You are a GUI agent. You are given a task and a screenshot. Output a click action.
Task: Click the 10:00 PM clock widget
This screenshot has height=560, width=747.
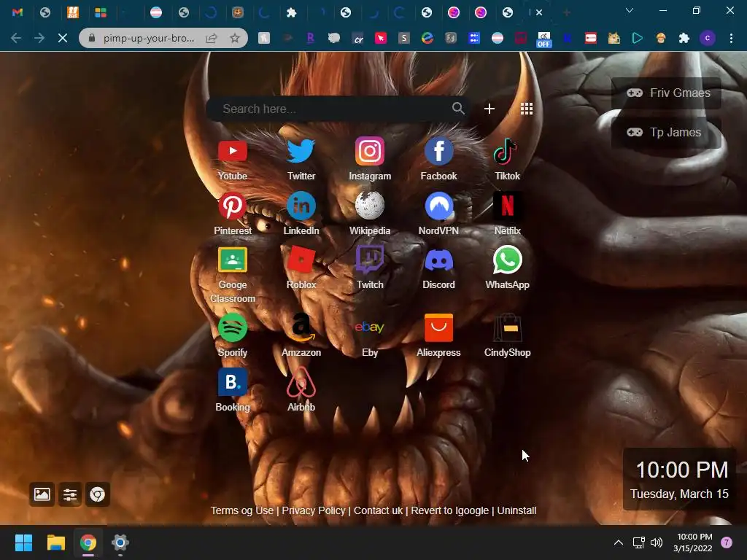[680, 480]
